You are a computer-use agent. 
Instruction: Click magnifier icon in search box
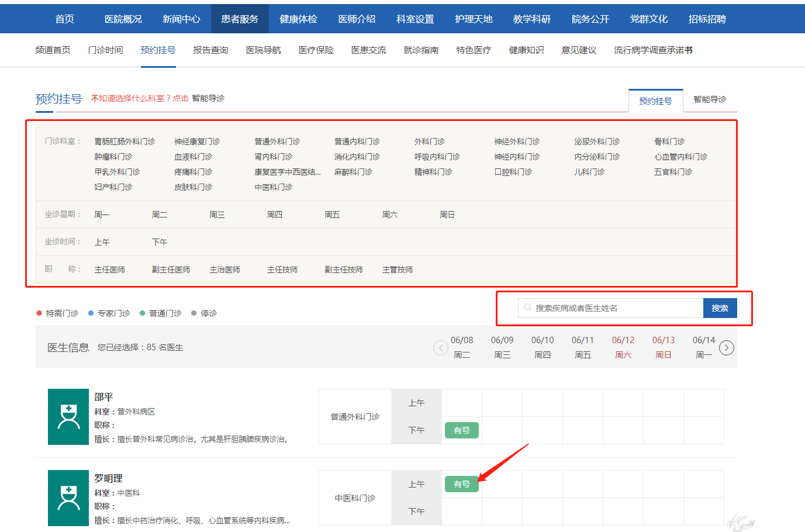[527, 308]
